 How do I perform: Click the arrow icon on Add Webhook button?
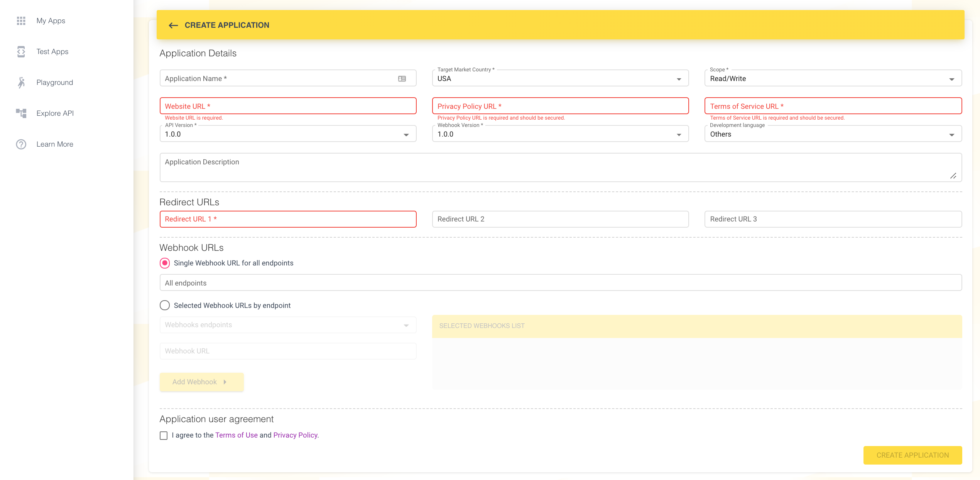[225, 382]
